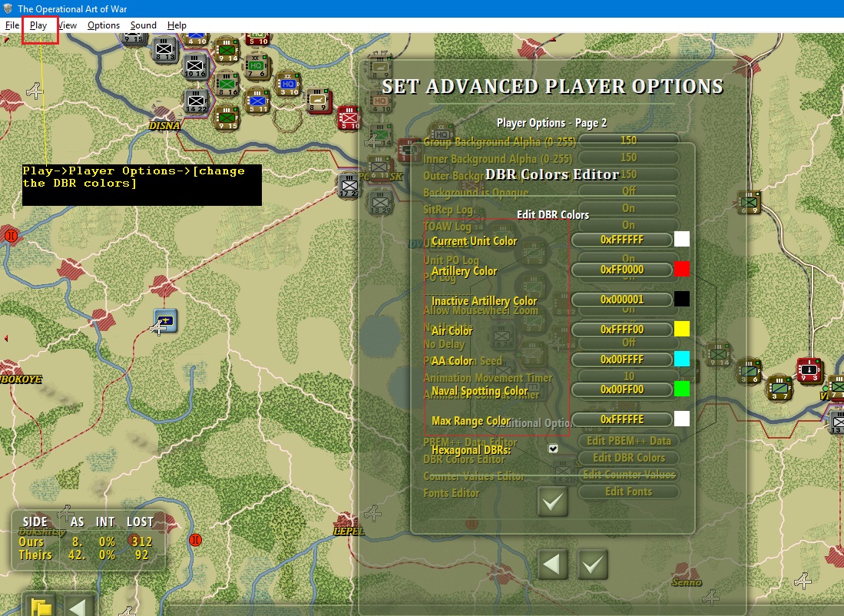Edit Max Range Color value 0xFFFFFE

(x=622, y=419)
